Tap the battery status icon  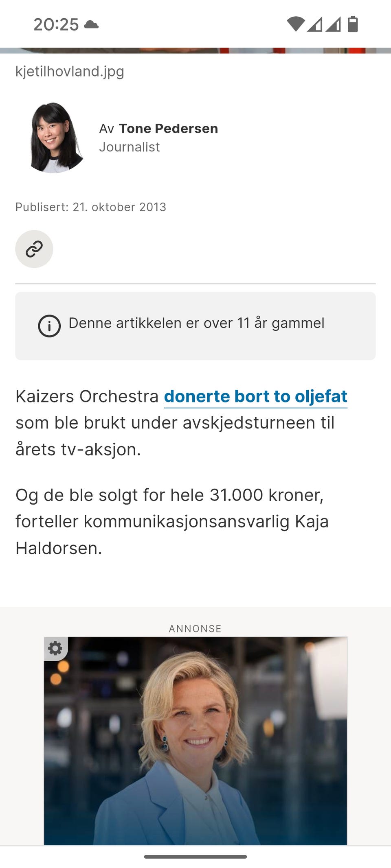[x=353, y=24]
